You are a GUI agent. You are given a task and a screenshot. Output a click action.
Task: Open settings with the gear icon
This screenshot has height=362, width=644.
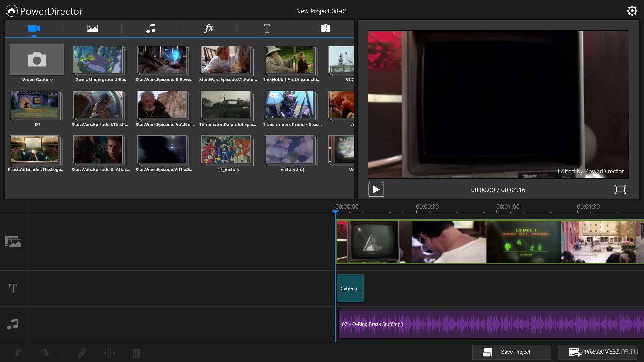632,11
